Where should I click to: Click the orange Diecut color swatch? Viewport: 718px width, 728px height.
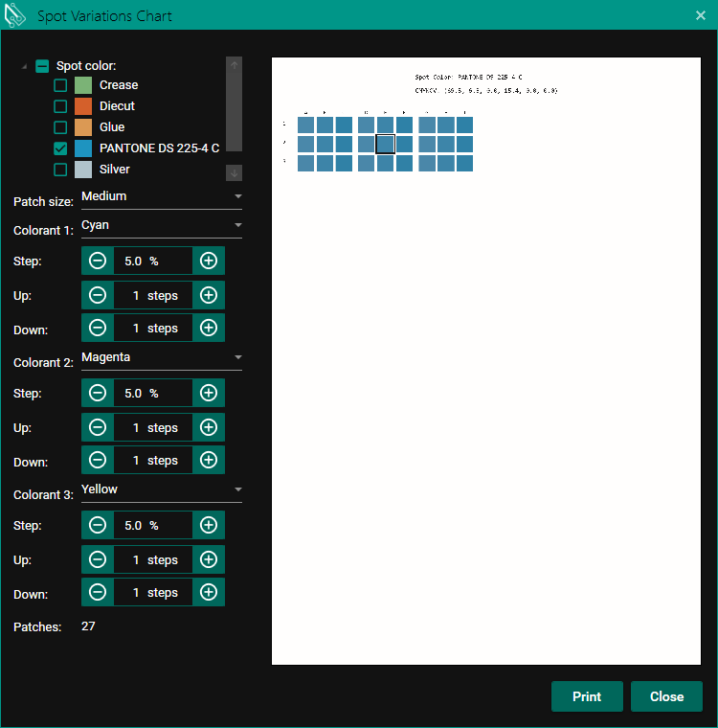pos(83,106)
